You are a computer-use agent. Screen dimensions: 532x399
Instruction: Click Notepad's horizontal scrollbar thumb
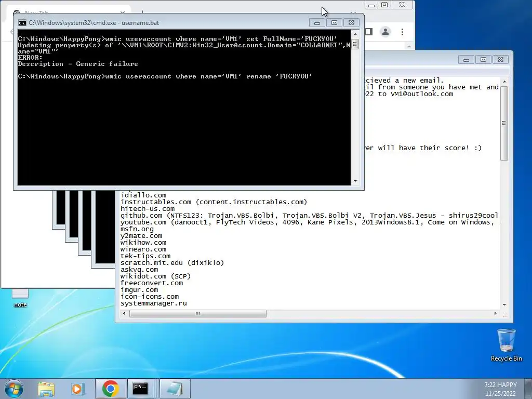[x=198, y=313]
